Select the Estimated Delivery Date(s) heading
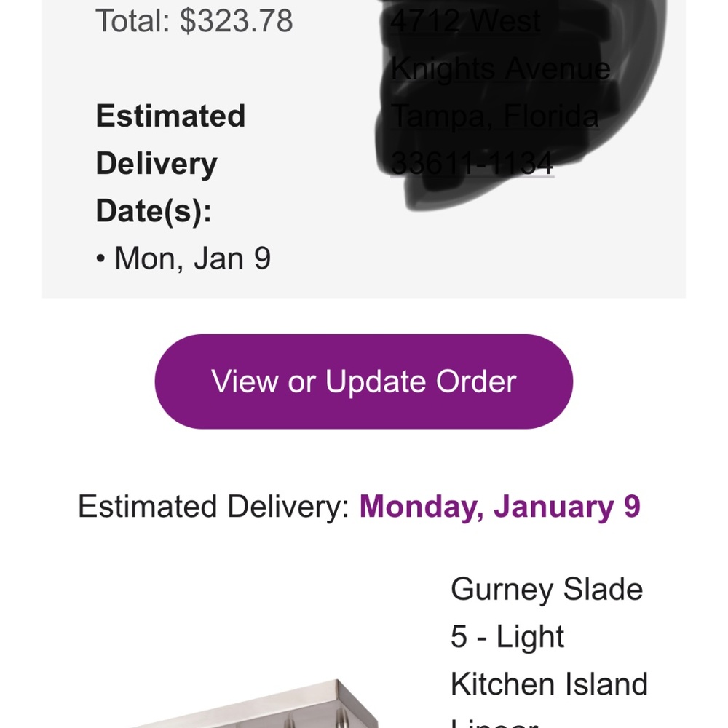 [x=170, y=163]
